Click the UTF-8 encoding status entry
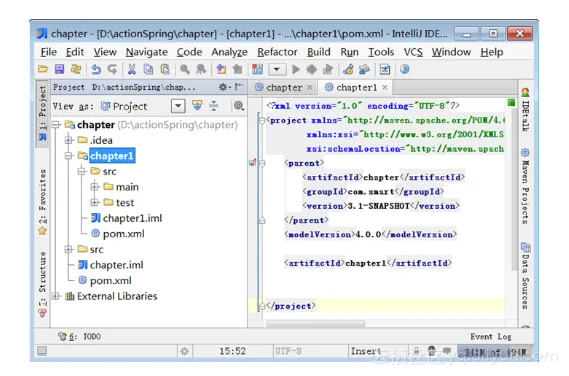The image size is (569, 376). coord(288,351)
